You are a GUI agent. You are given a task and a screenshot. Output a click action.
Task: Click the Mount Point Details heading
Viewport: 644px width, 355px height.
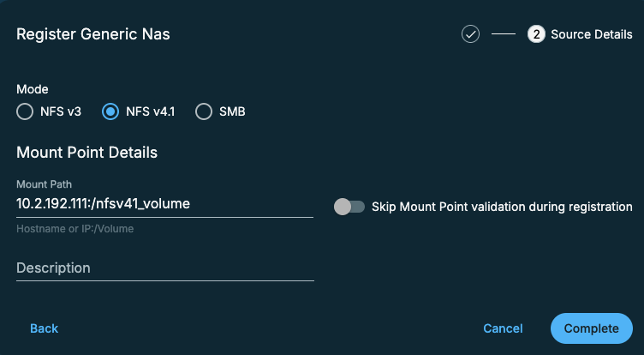click(86, 153)
